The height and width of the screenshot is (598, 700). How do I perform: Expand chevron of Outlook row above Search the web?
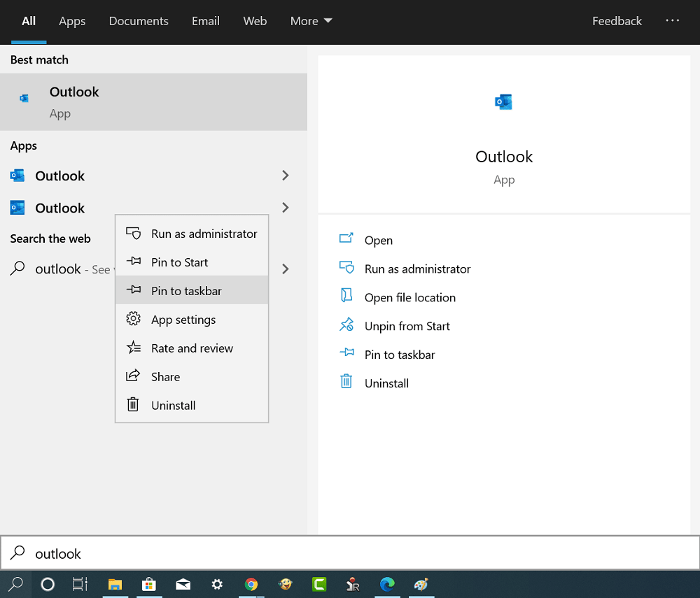286,208
